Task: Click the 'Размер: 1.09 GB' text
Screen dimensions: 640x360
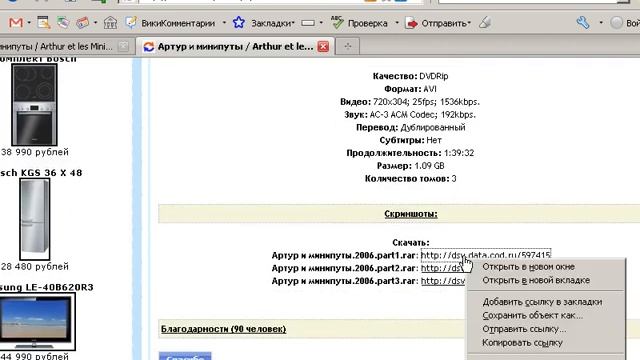Action: pos(410,166)
